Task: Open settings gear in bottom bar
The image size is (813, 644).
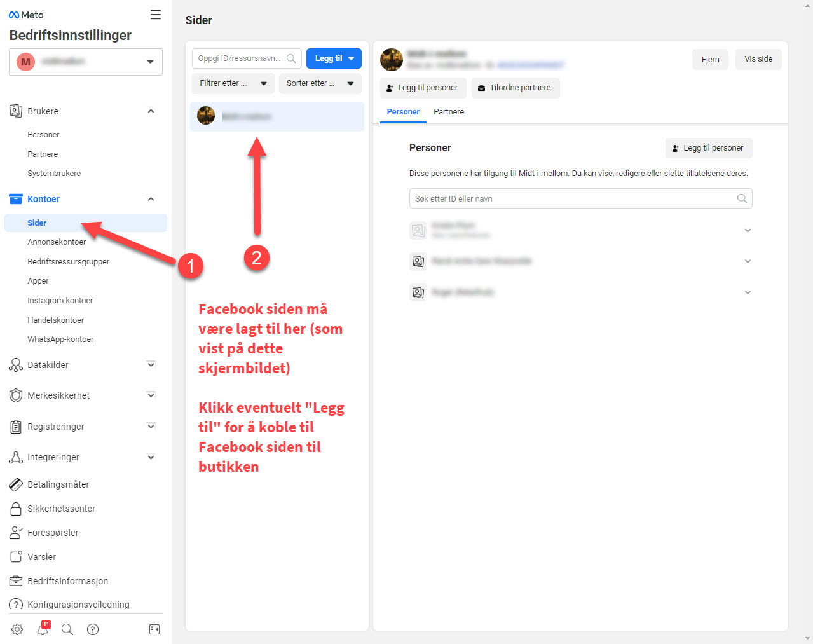Action: pyautogui.click(x=17, y=629)
